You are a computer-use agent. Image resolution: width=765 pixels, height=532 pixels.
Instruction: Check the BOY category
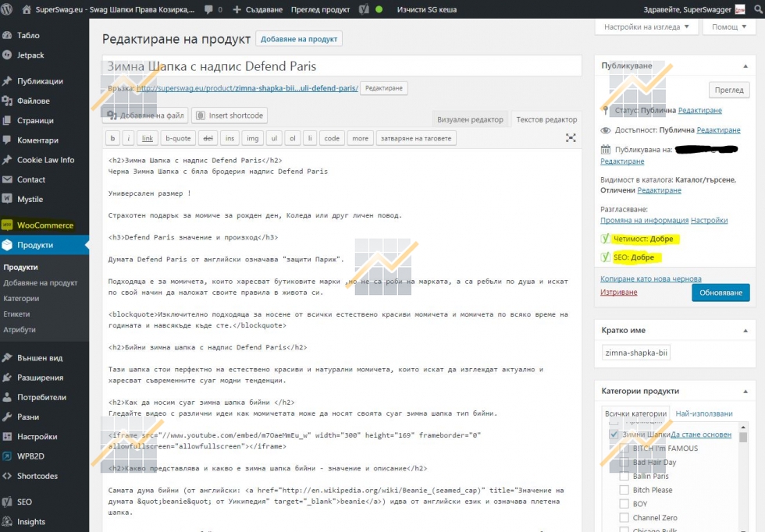pos(624,504)
